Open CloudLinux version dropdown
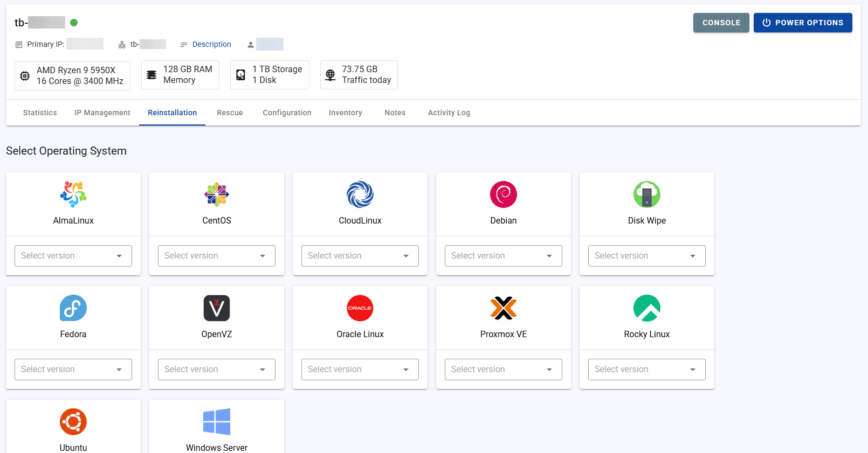Screen dimensions: 868x453 360,256
